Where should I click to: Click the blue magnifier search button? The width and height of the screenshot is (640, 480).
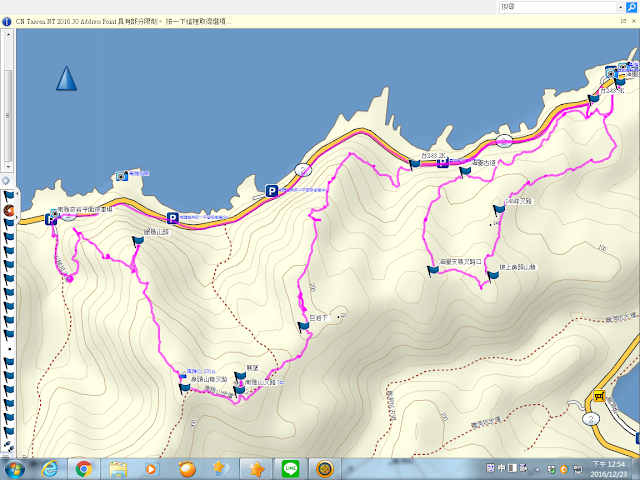point(631,7)
